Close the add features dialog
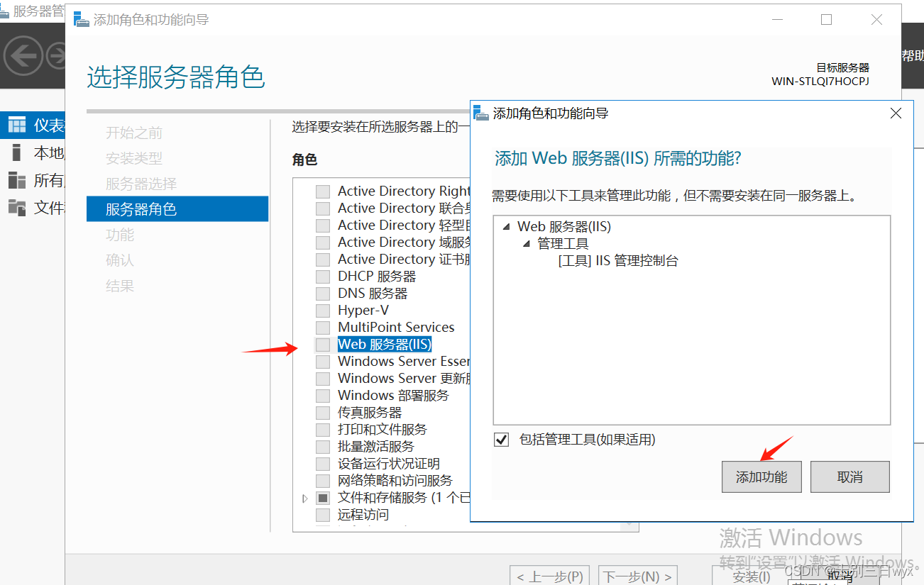This screenshot has height=585, width=924. pyautogui.click(x=896, y=113)
